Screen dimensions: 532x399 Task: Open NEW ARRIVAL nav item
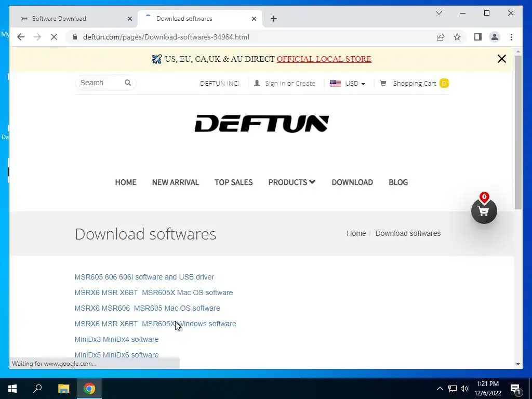pyautogui.click(x=176, y=182)
